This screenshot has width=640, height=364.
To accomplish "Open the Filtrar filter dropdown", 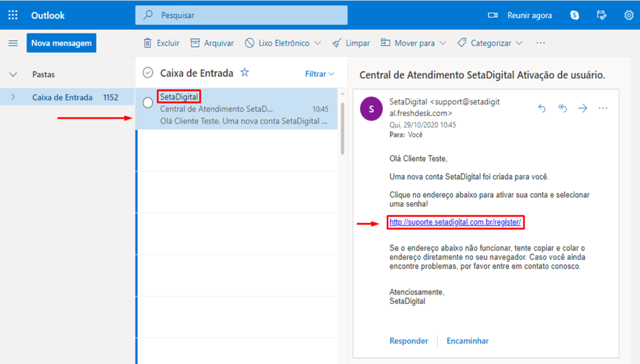I will click(x=320, y=74).
